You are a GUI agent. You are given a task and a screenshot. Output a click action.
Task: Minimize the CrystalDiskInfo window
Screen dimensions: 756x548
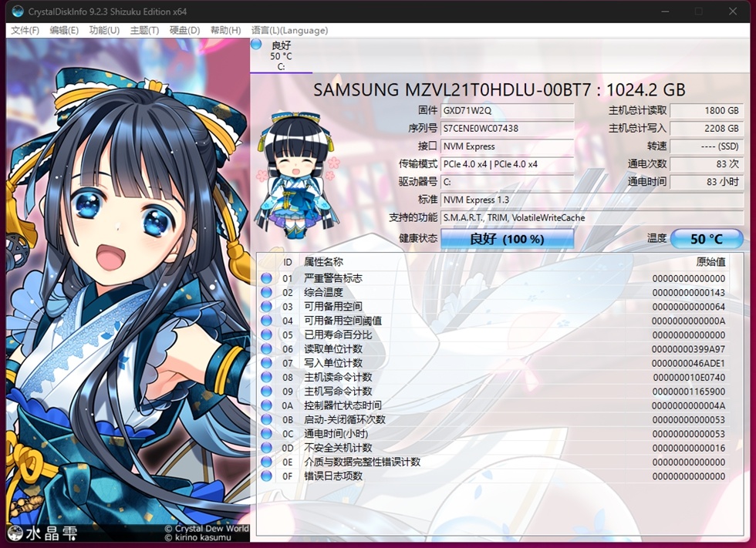[665, 11]
